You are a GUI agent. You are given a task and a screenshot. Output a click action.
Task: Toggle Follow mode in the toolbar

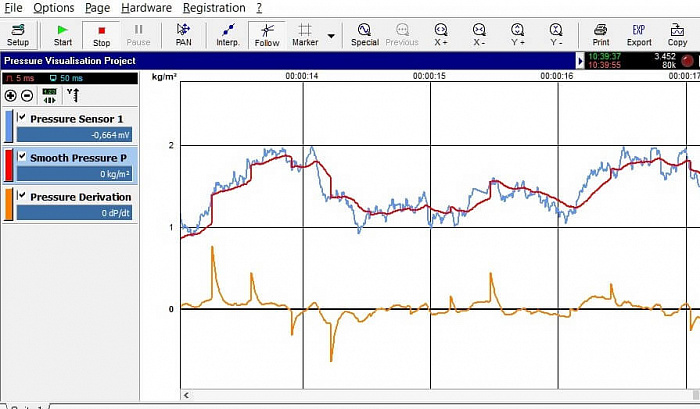pos(267,35)
